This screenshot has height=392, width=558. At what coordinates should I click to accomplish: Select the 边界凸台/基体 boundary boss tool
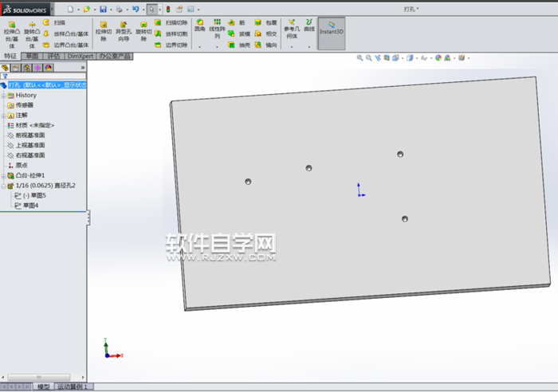(65, 45)
